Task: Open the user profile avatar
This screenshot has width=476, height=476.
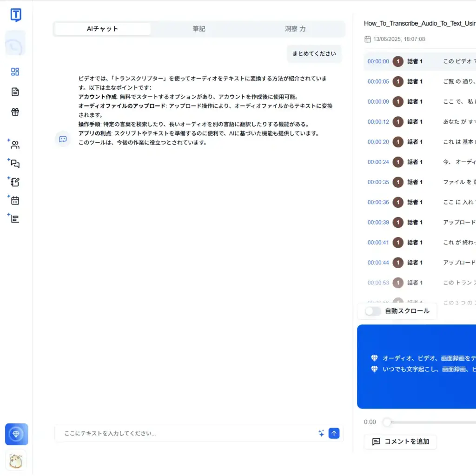Action: pos(16,461)
